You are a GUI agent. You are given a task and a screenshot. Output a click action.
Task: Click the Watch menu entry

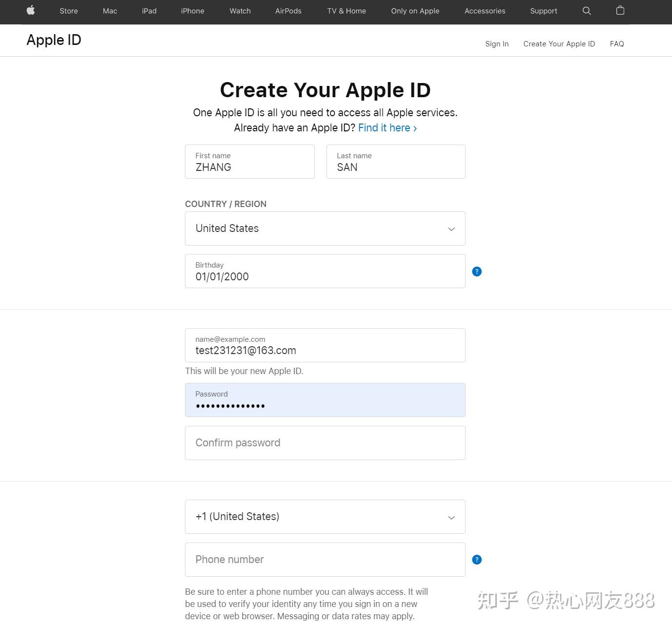coord(239,11)
